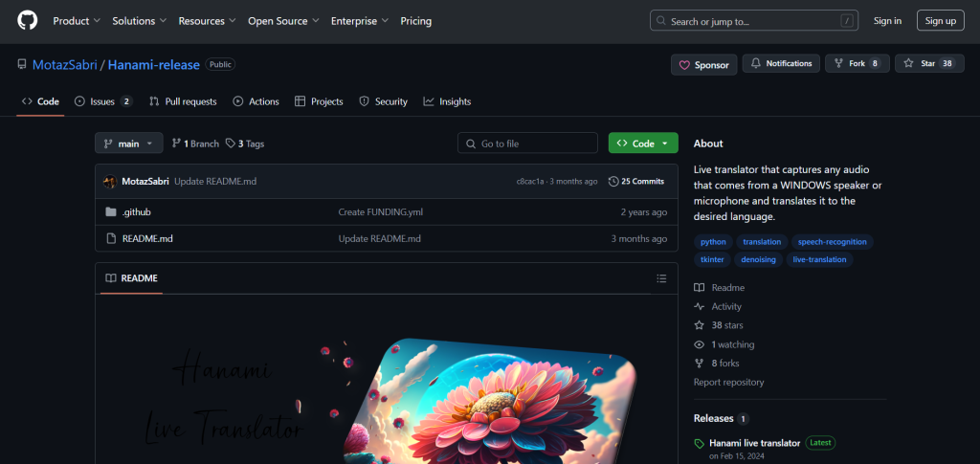Open the 25 Commits link
Viewport: 980px width, 464px height.
636,182
